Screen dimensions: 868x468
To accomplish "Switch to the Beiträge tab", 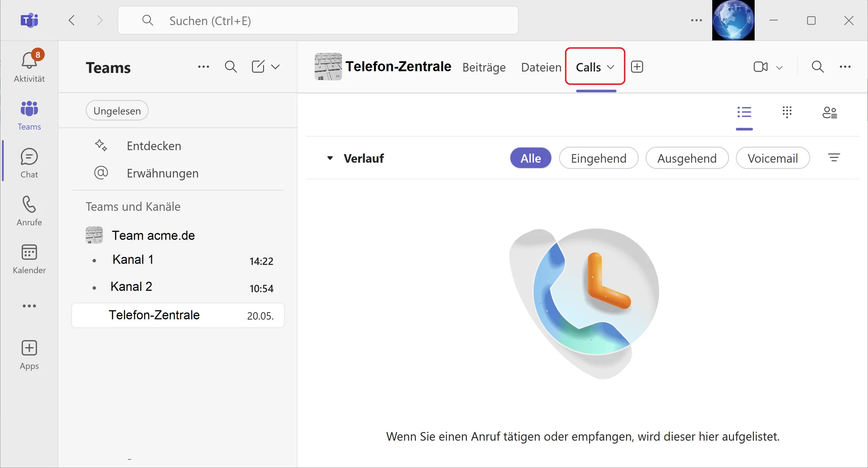I will (x=484, y=67).
